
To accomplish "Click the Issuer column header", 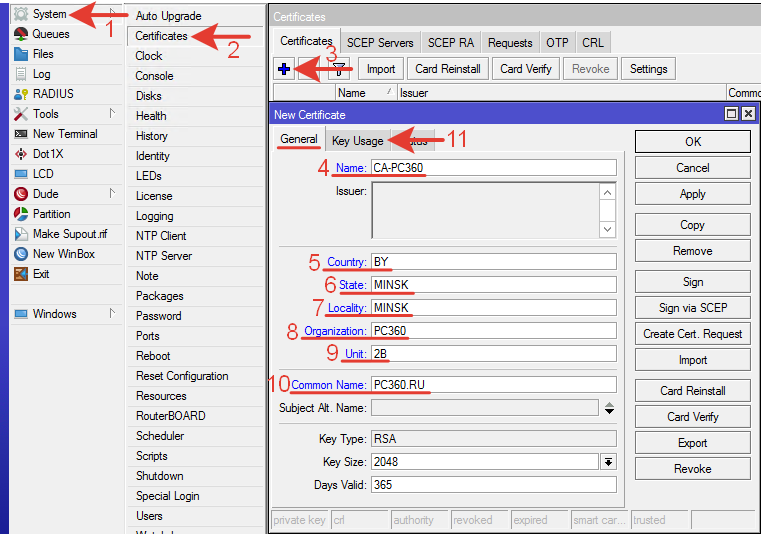I will (562, 93).
